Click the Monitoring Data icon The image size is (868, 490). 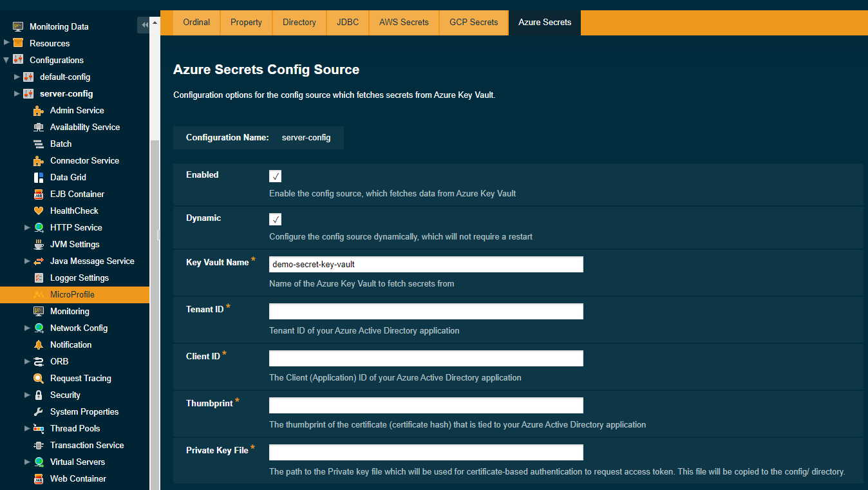16,26
